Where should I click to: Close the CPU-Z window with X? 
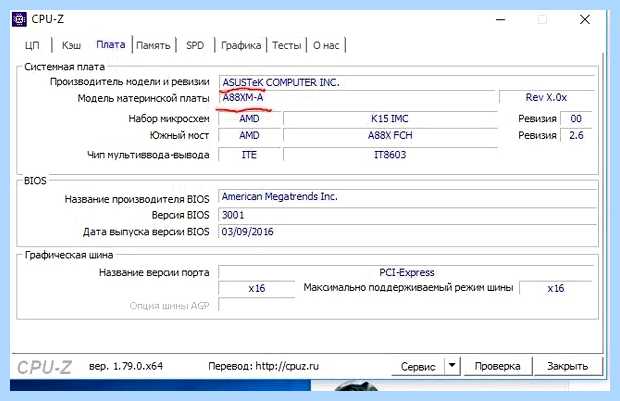coord(585,19)
